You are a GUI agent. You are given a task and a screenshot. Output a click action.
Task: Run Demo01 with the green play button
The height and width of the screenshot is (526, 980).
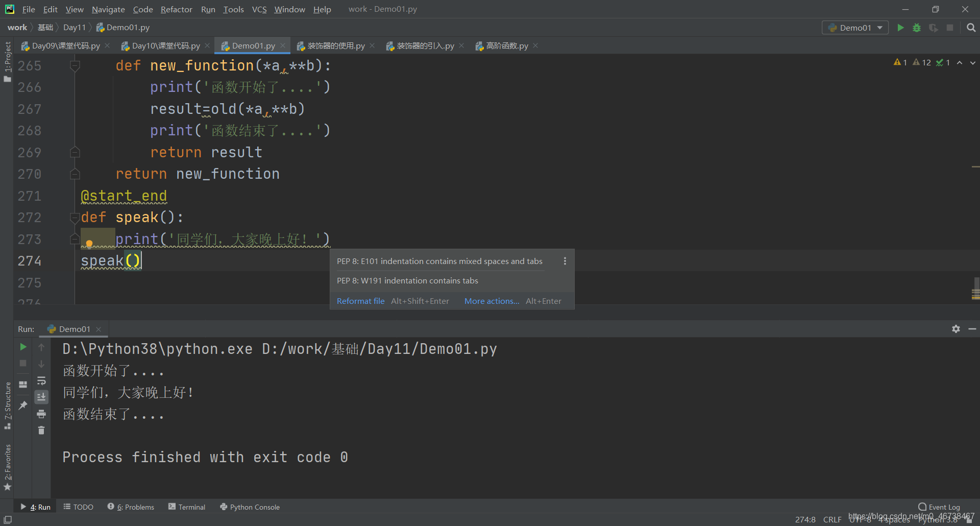(x=900, y=28)
